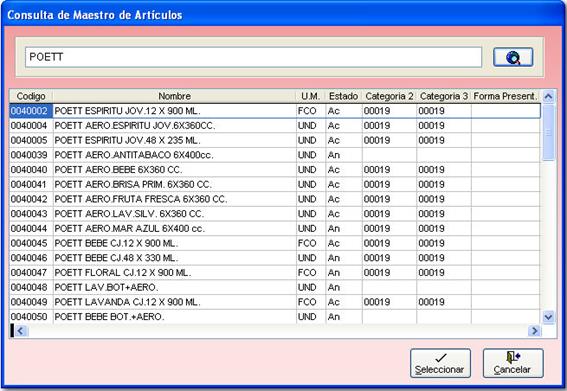
Task: Select code 0040041 cell
Action: [x=31, y=184]
